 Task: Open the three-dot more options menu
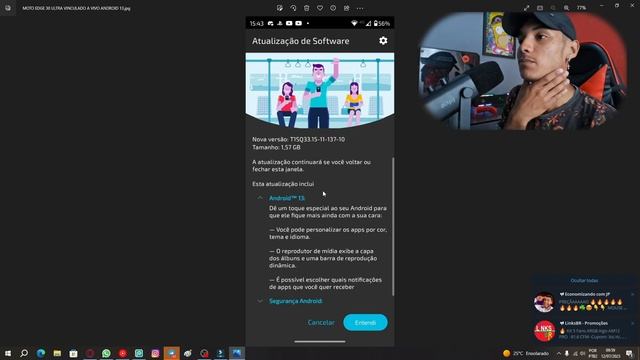click(360, 8)
